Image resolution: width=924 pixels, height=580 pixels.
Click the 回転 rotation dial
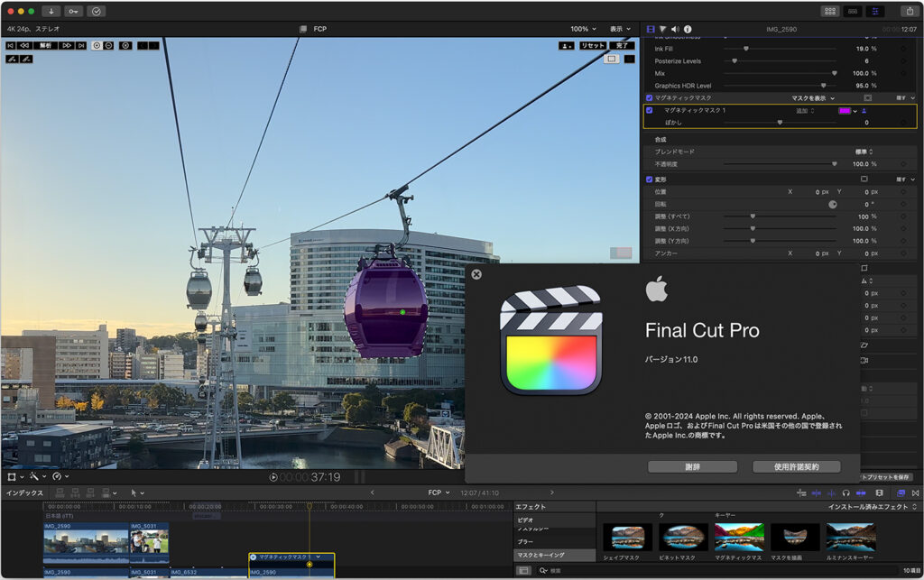[x=833, y=205]
